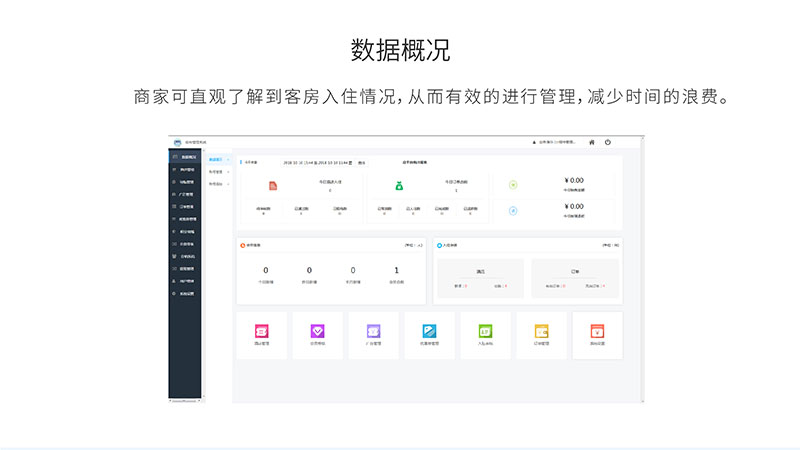Expand the second submenu item's arrow
The height and width of the screenshot is (450, 800).
(x=228, y=172)
